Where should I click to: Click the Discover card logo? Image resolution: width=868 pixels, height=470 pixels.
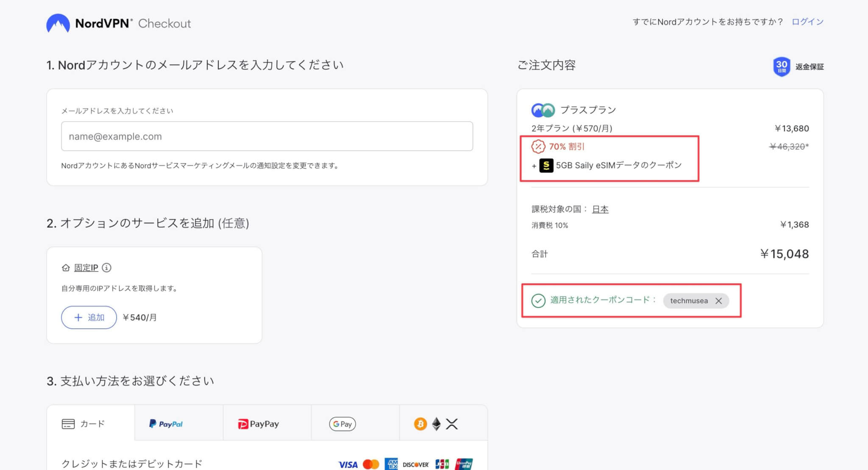[416, 464]
